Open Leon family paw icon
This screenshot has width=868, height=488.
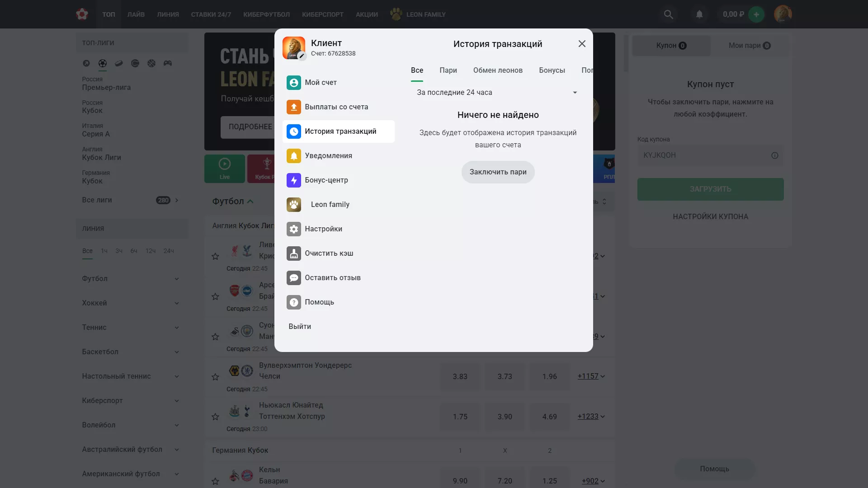point(294,205)
